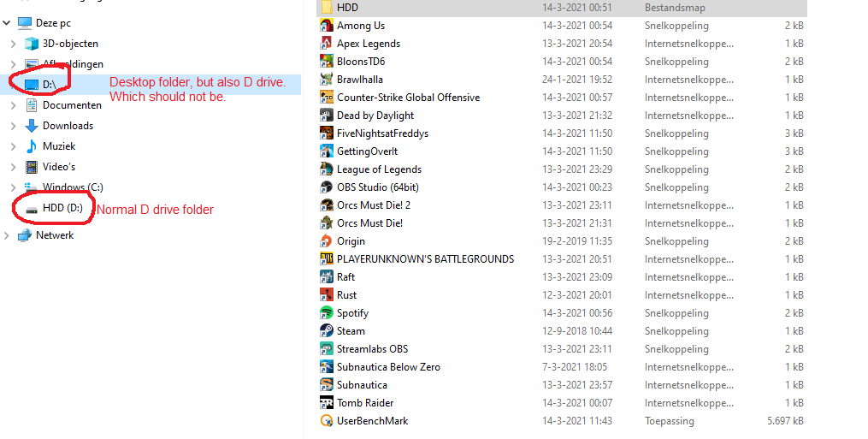Select the UserBenchMark application icon

click(327, 421)
